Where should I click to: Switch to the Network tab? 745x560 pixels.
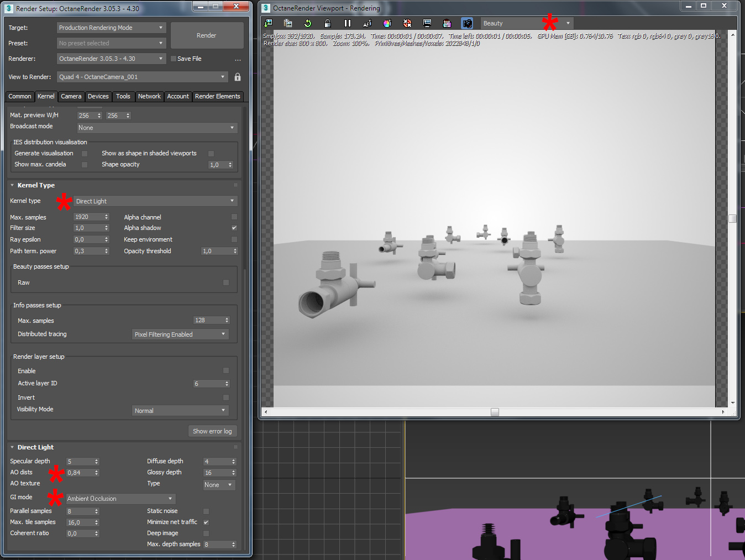[x=149, y=96]
